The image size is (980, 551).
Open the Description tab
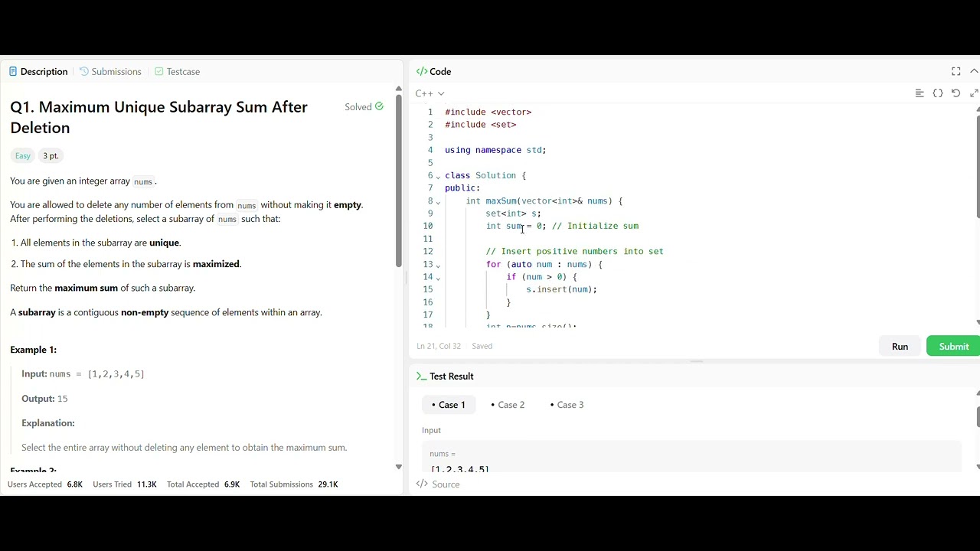[38, 71]
